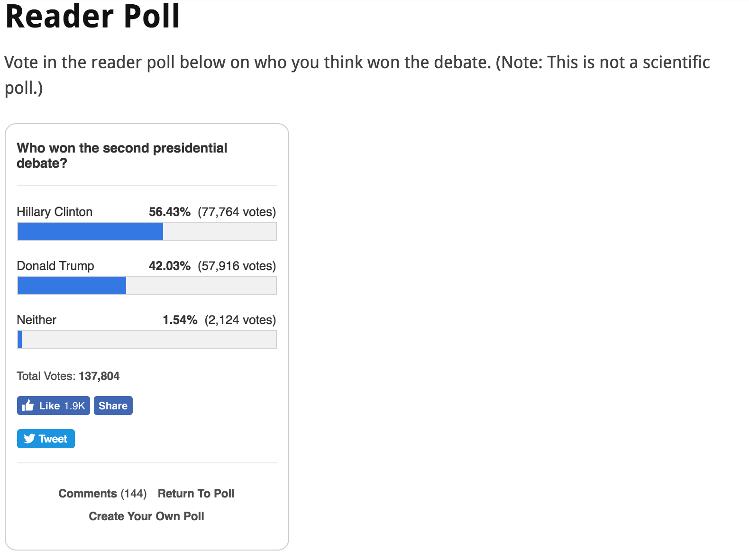Click the Return To Poll link
The image size is (749, 560).
tap(196, 494)
